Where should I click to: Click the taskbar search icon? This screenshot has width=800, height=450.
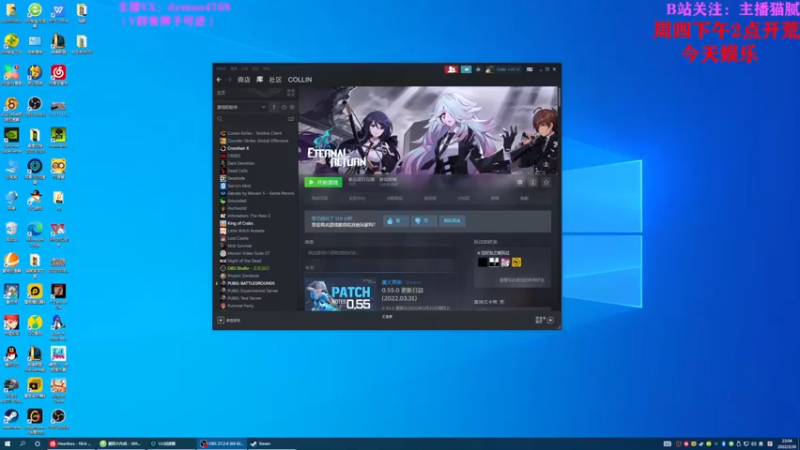point(22,444)
